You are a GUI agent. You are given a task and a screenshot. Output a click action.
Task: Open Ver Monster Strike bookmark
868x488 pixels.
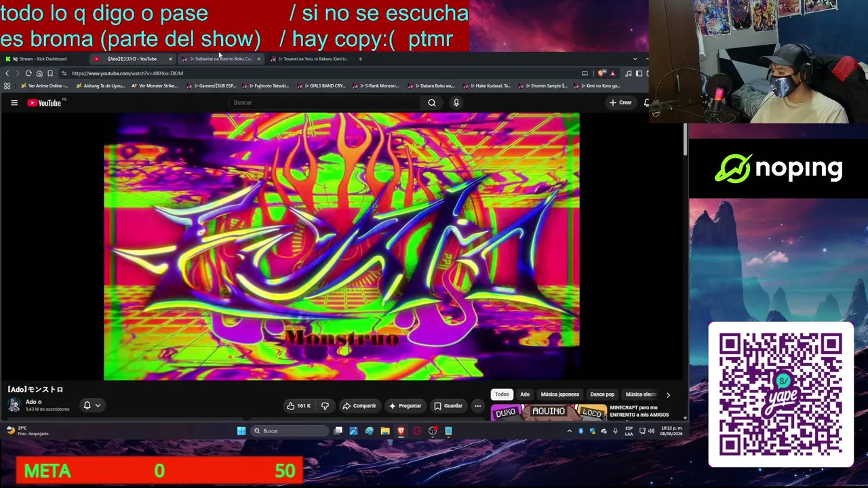point(154,86)
